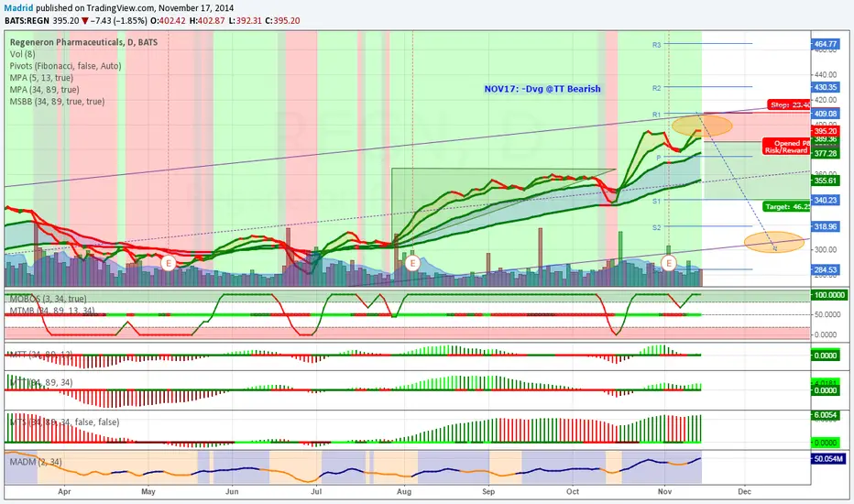
Task: Click the 6.0054 MTS axis label
Action: coord(826,415)
